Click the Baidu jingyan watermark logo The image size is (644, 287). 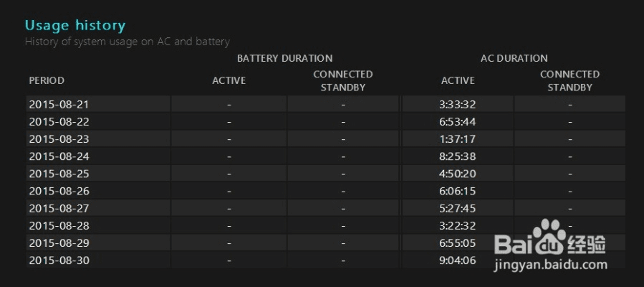(550, 244)
